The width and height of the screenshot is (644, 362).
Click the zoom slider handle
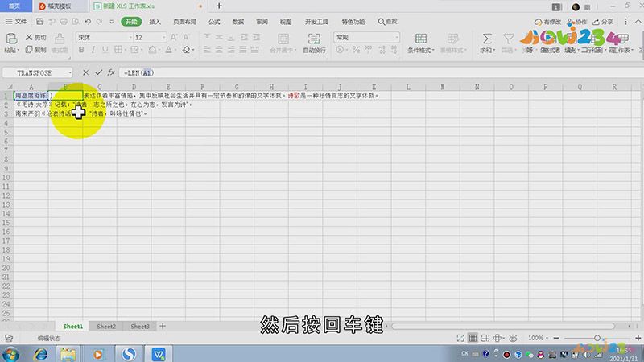[597, 338]
